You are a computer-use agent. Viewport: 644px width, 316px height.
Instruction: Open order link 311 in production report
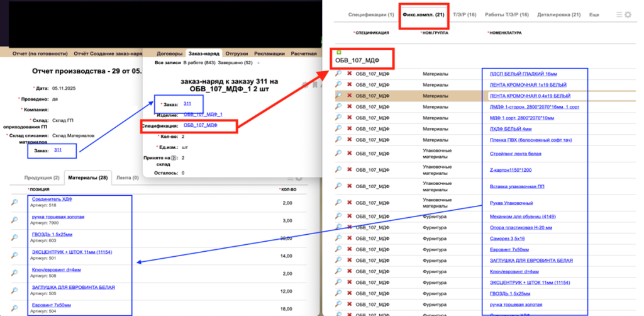click(58, 150)
